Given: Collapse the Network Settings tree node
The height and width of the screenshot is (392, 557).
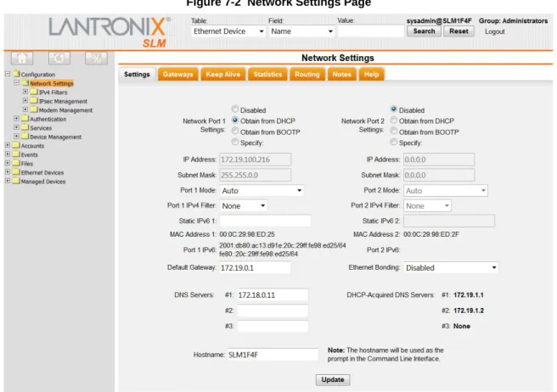Looking at the screenshot, I should click(x=16, y=83).
